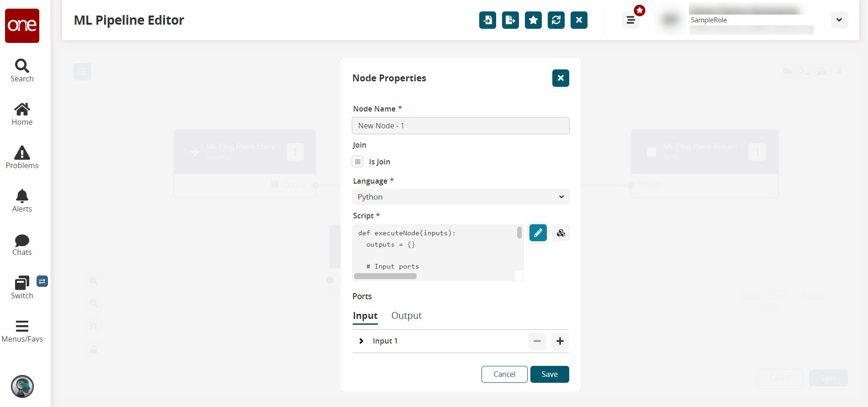Click the Node Name input field

460,126
